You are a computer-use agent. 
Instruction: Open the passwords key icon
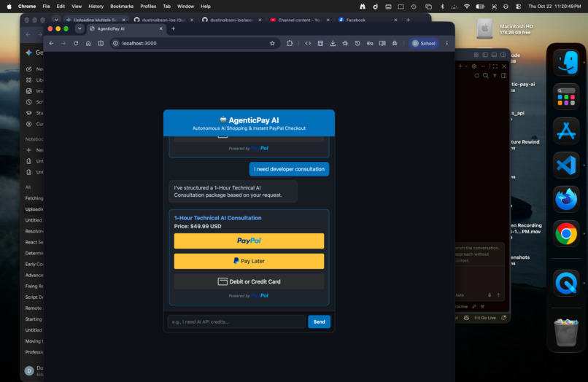click(x=370, y=44)
